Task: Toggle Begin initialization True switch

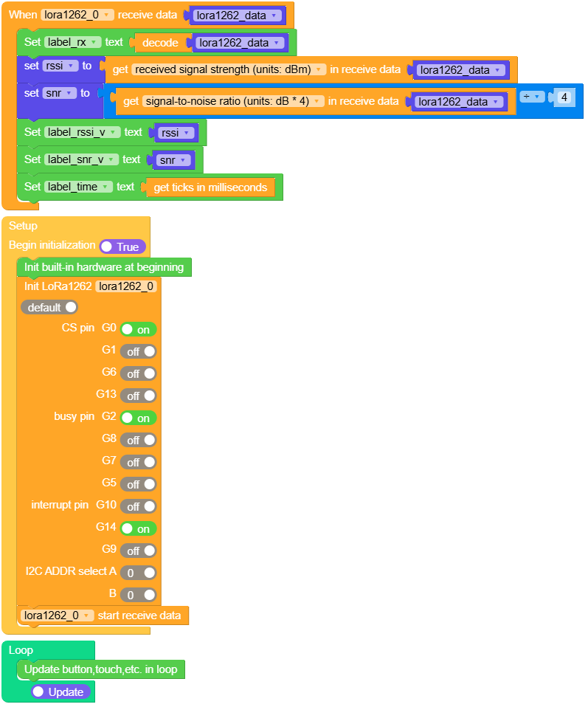Action: tap(122, 246)
